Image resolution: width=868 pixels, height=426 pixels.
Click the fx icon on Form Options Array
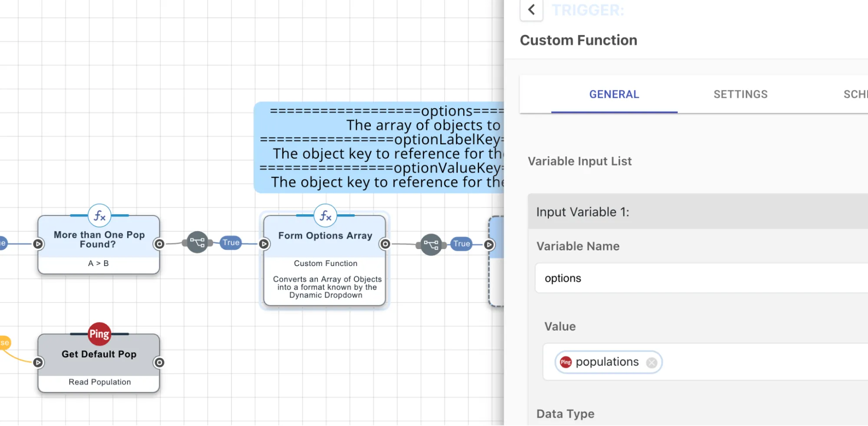[x=325, y=216]
